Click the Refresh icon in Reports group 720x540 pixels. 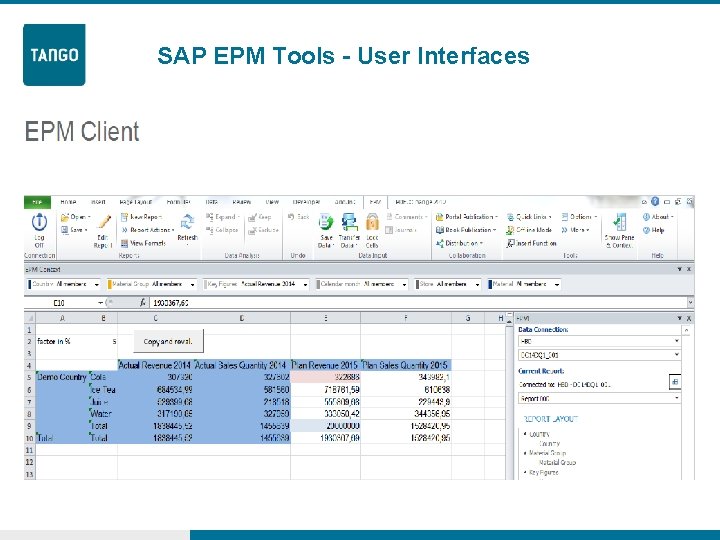tap(187, 222)
